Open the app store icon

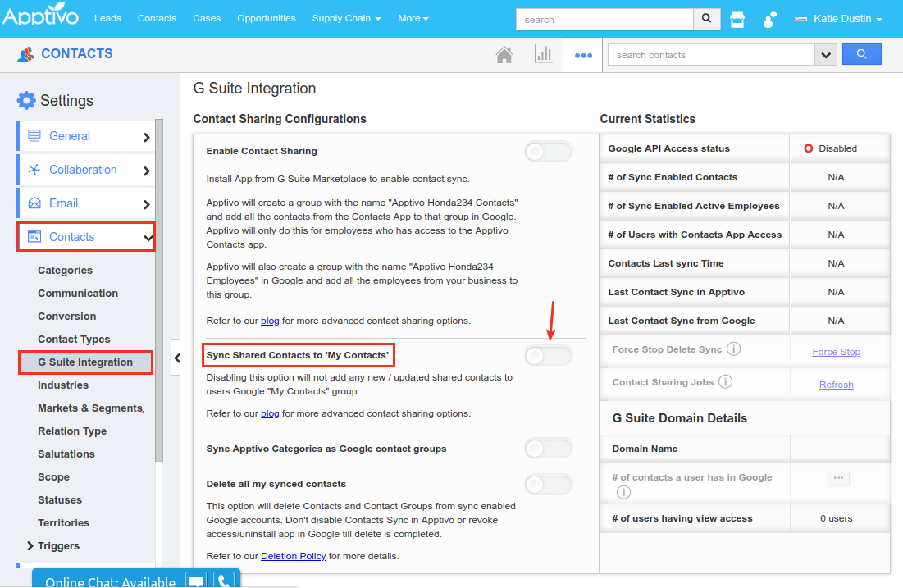coord(737,20)
